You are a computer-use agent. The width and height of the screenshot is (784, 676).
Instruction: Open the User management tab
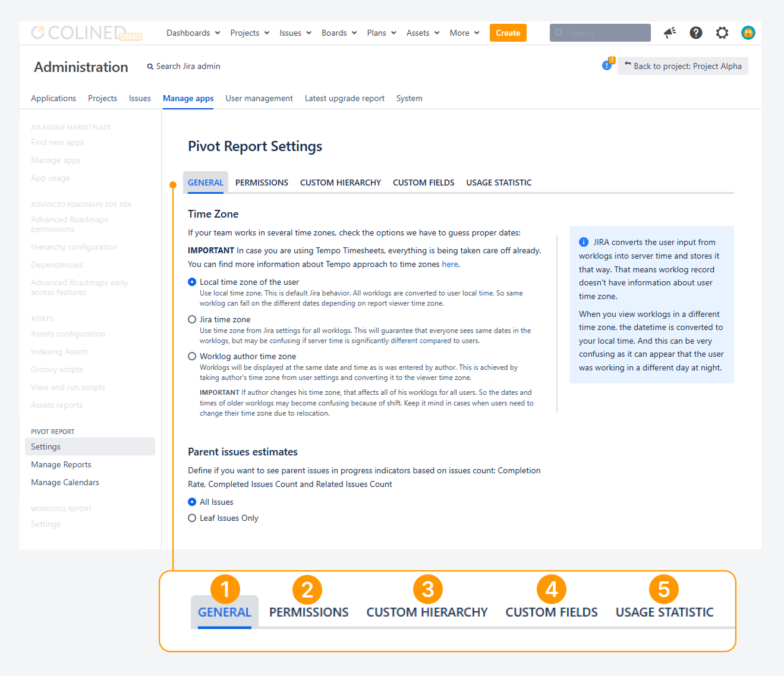pos(259,98)
